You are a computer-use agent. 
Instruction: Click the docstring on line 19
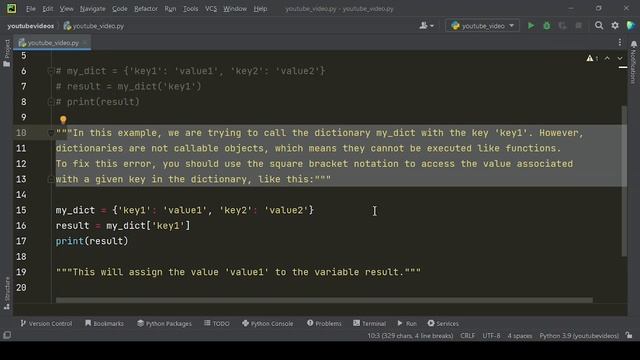[x=238, y=272]
